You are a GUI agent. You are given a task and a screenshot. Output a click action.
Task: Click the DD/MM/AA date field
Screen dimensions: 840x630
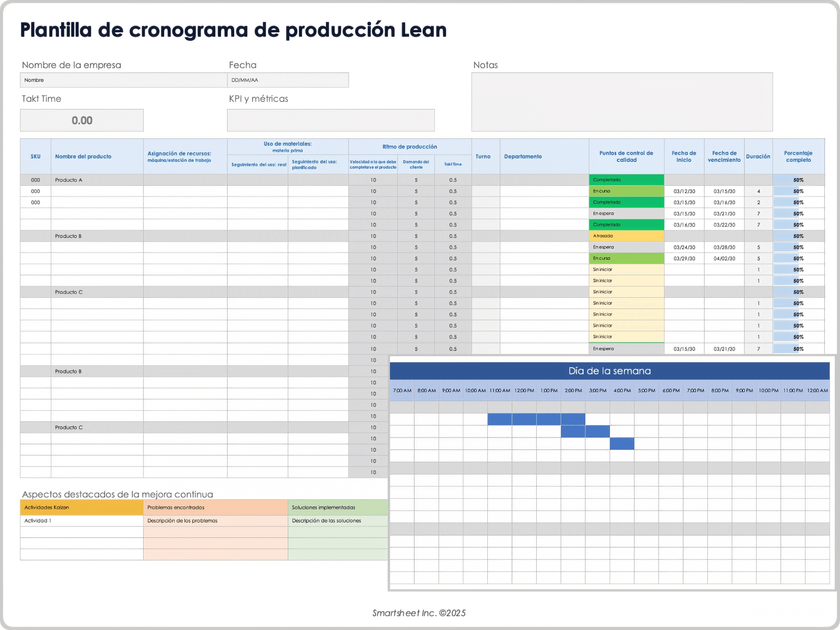287,80
